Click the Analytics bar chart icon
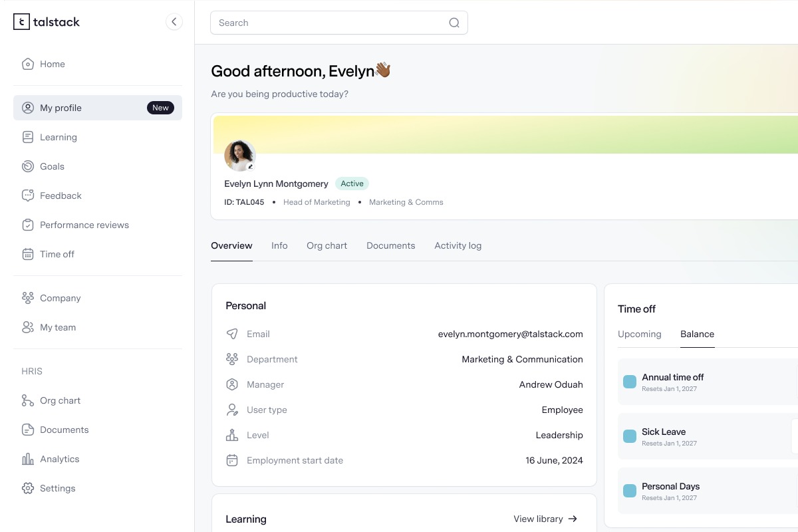The image size is (798, 532). [x=28, y=459]
